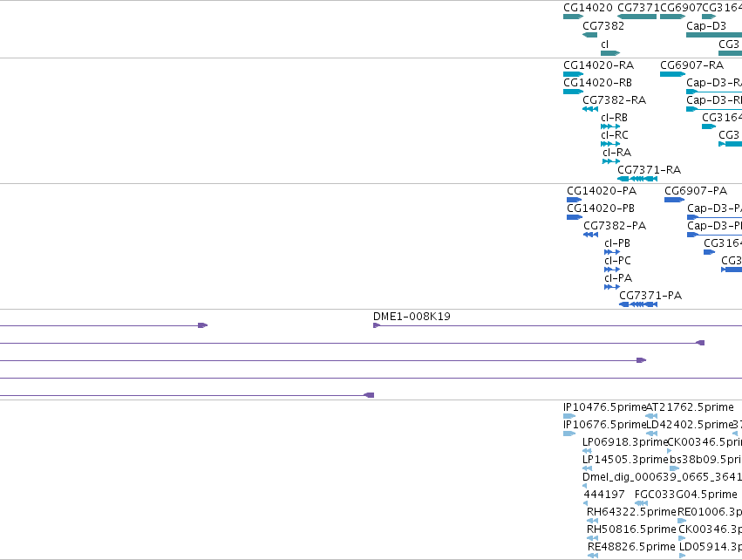Click the cl-RA transcript glyph
Screen dimensions: 742x560
click(611, 161)
